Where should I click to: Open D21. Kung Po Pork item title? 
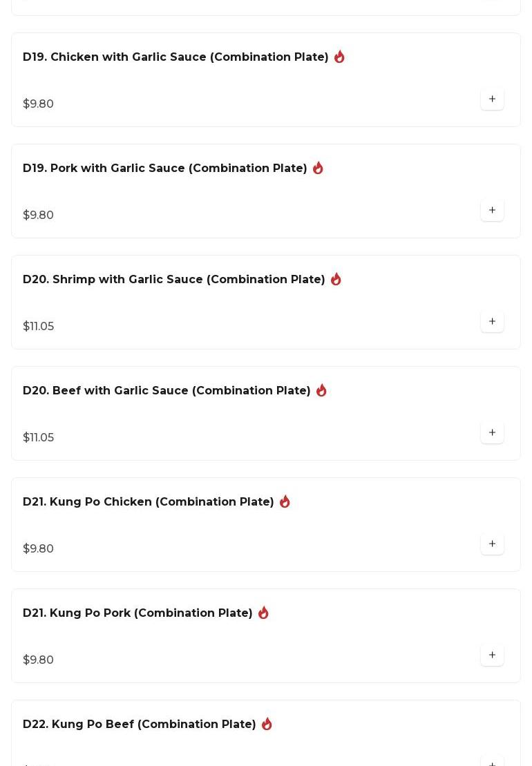click(x=137, y=613)
